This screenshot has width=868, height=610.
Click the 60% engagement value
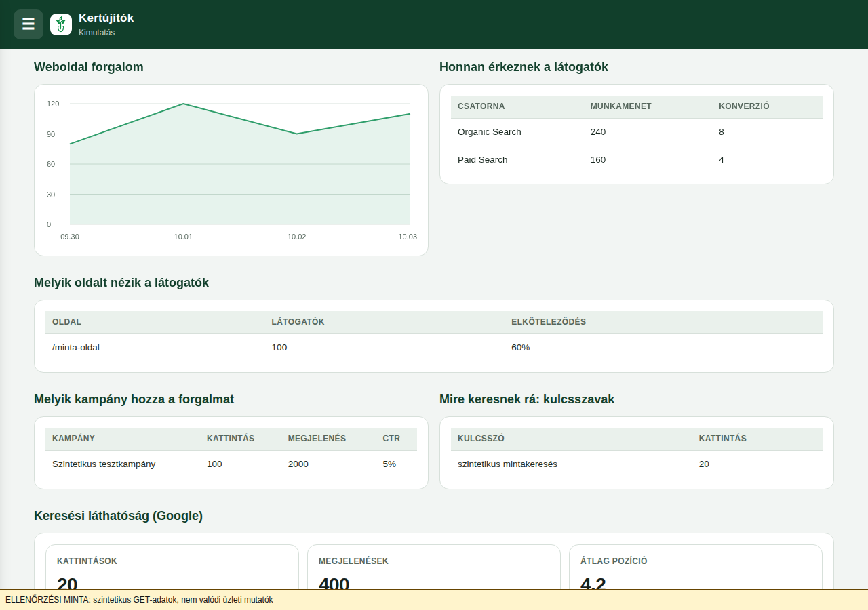521,348
